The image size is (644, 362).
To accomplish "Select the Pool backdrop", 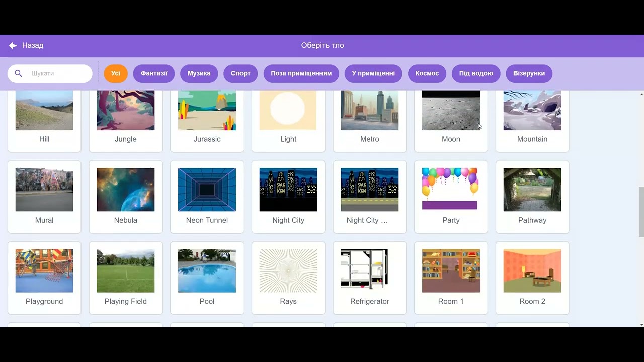I will 207,278.
